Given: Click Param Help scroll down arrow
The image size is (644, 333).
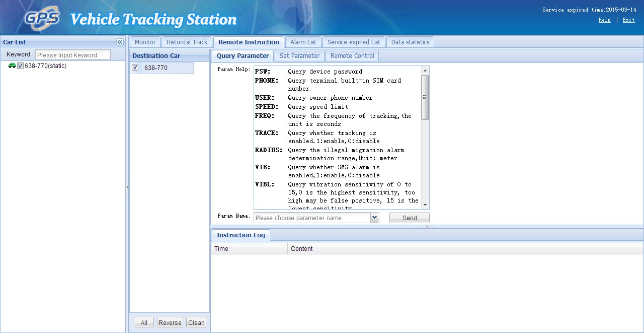Looking at the screenshot, I should point(425,205).
